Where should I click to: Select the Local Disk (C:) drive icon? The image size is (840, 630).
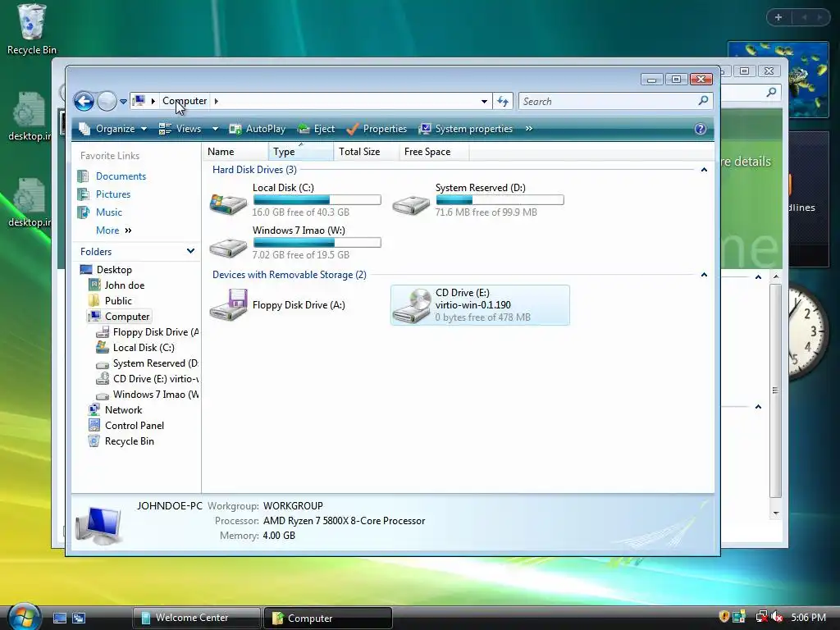tap(228, 203)
